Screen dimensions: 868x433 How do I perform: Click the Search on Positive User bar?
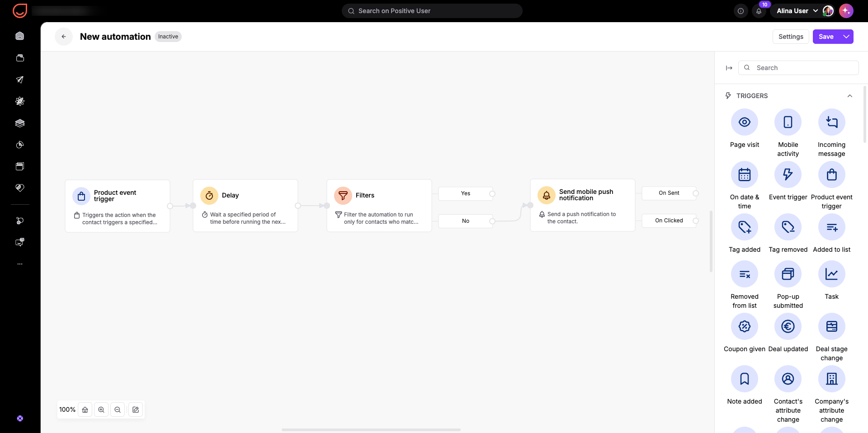click(x=432, y=11)
